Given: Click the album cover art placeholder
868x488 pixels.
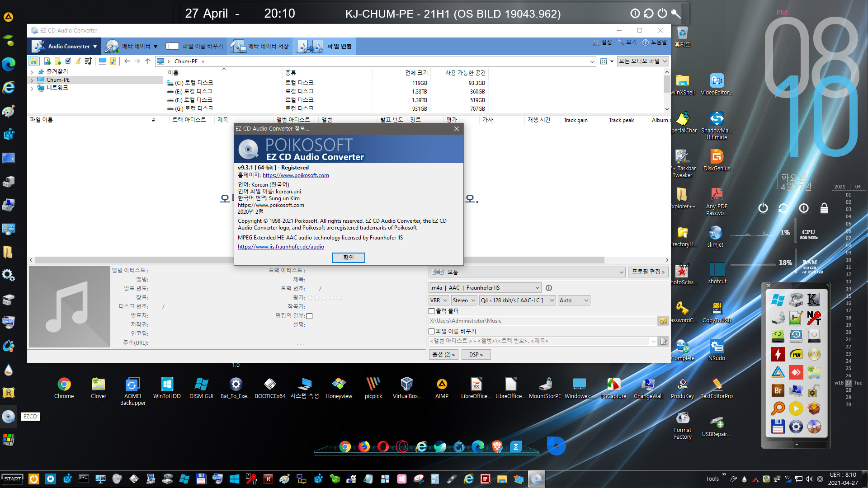Looking at the screenshot, I should 70,307.
